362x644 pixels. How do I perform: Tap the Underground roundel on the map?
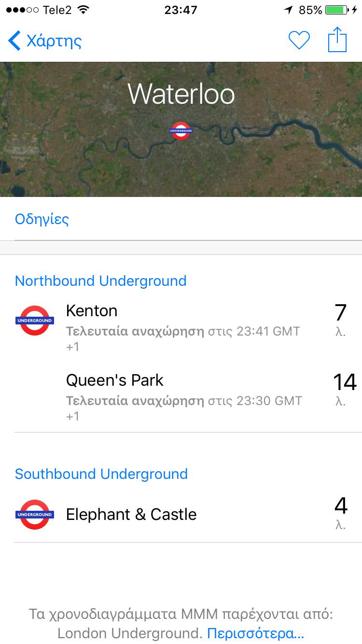[x=181, y=131]
